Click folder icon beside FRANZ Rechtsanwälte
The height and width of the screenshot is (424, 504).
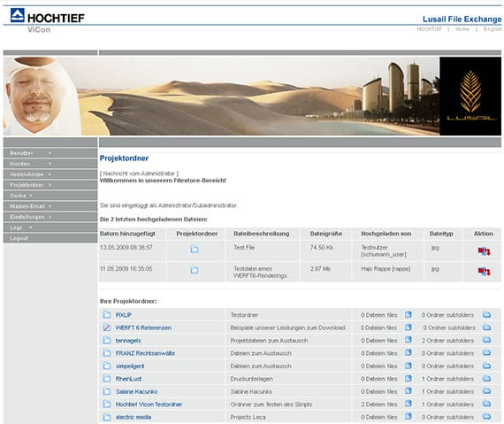click(107, 353)
